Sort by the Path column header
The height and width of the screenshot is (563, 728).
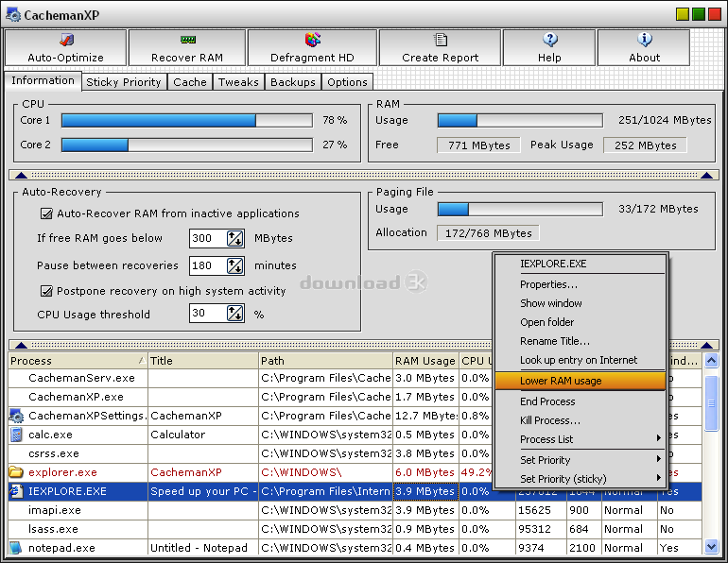coord(325,361)
